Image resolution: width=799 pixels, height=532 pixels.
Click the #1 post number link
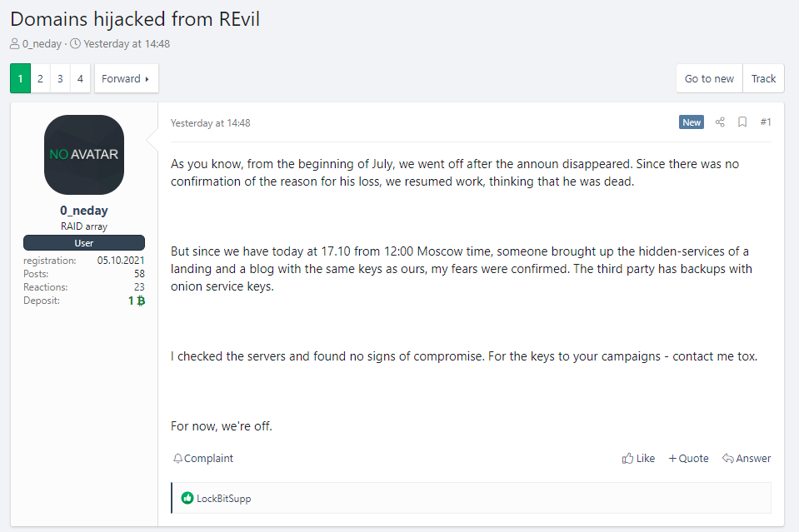[766, 122]
